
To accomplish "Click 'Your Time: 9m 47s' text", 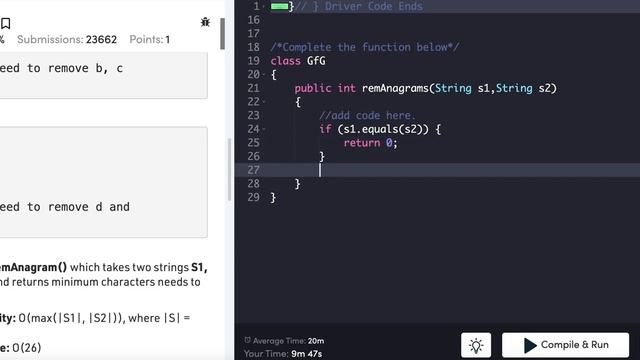I will [283, 354].
